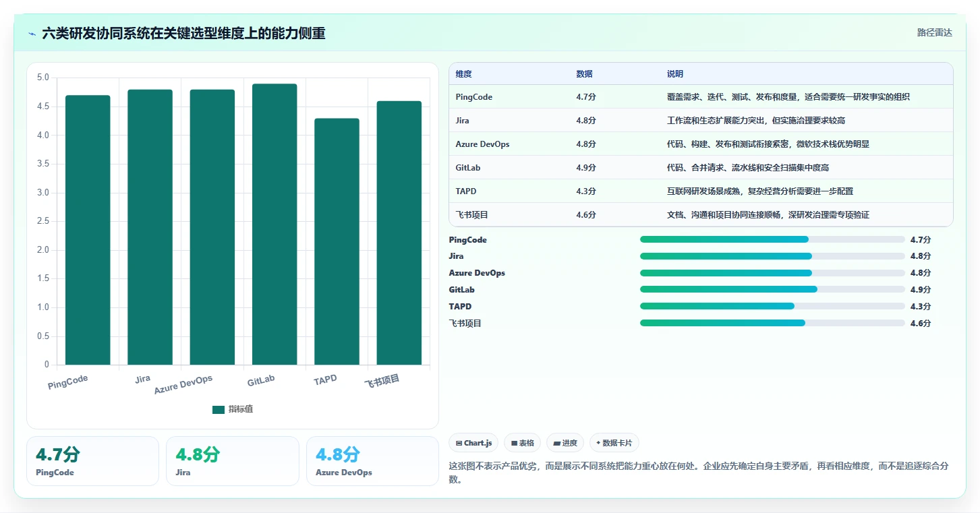Open the Azure DevOps 4.8分 data card
Viewport: 980px width, 513px height.
372,461
